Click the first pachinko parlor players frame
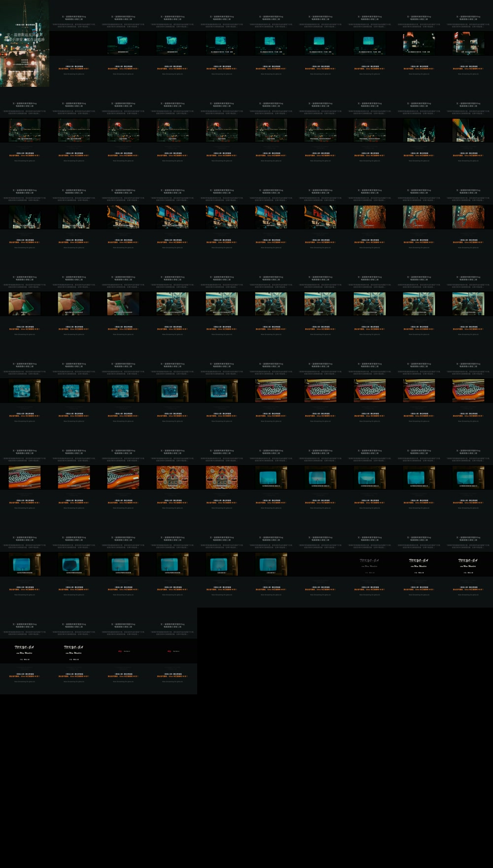Viewport: 493px width, 868px height. [173, 304]
